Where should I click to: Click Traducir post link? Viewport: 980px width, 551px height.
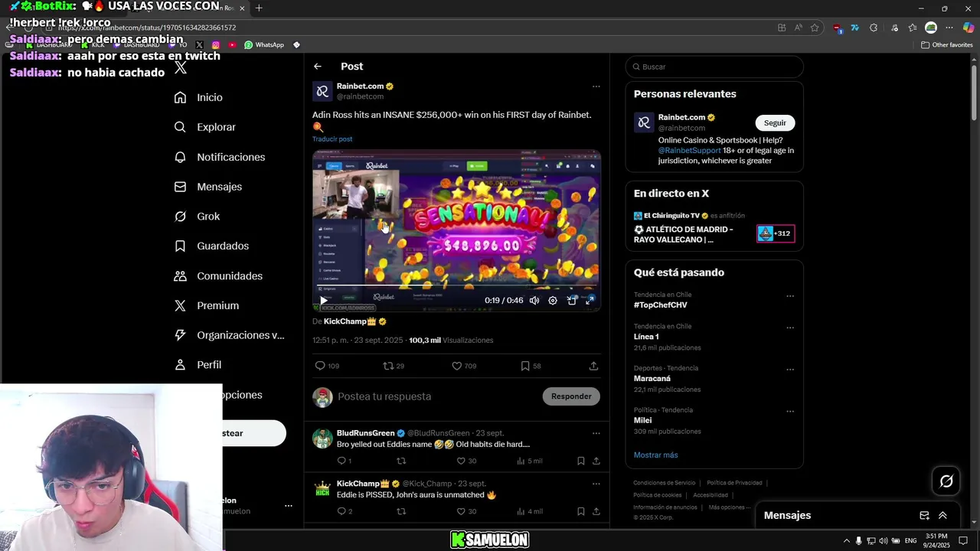(x=332, y=139)
